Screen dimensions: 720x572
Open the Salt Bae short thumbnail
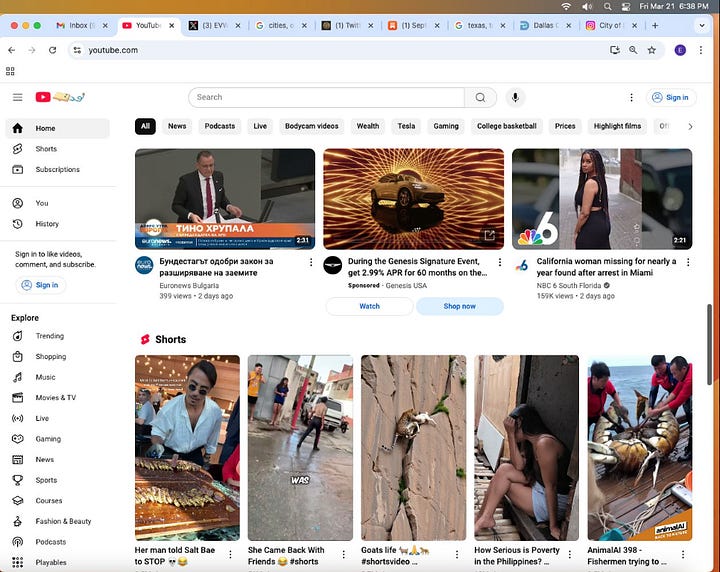click(187, 448)
